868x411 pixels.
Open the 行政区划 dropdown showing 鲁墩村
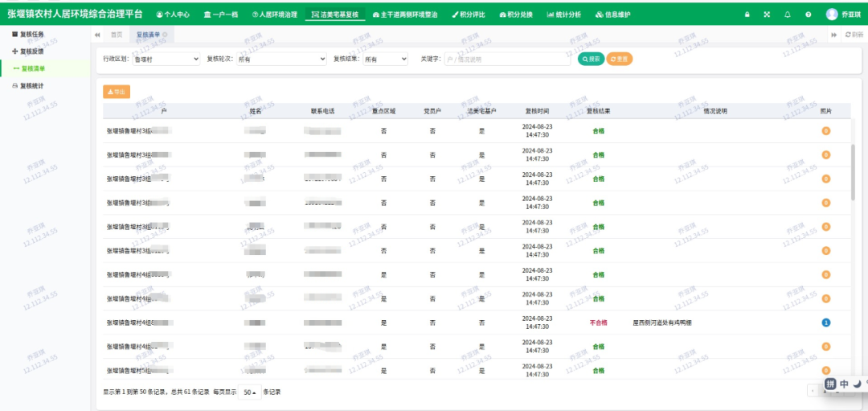pyautogui.click(x=166, y=59)
